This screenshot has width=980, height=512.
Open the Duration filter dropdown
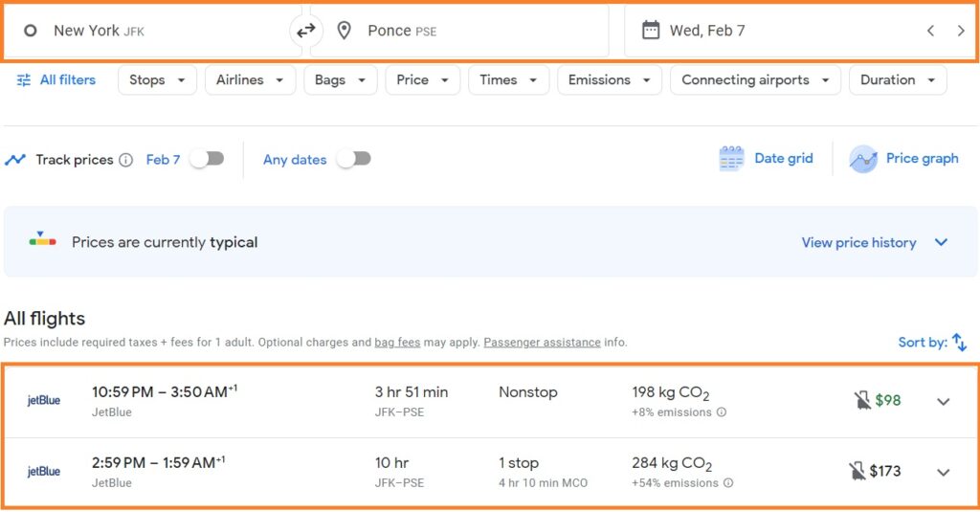pyautogui.click(x=898, y=80)
